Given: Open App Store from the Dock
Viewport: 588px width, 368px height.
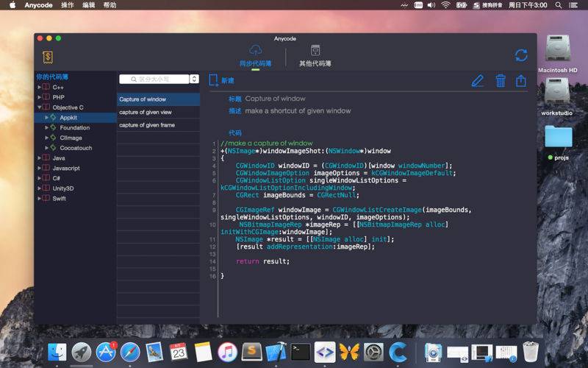Looking at the screenshot, I should pyautogui.click(x=106, y=353).
